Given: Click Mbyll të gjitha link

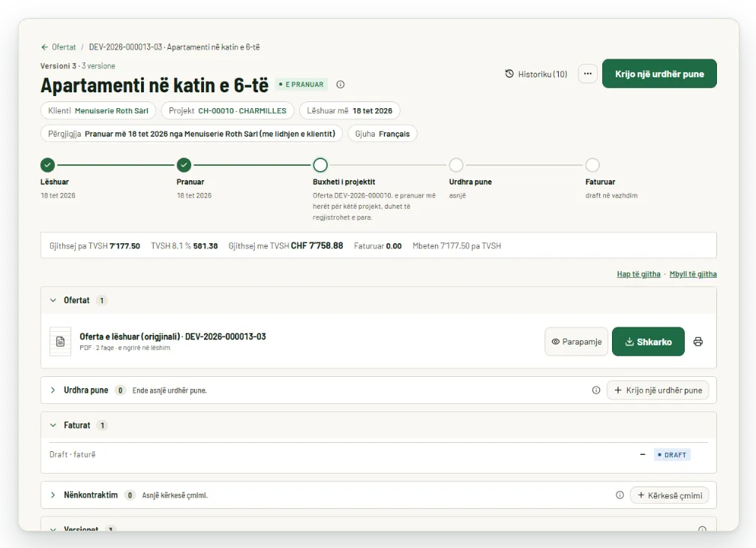Looking at the screenshot, I should pyautogui.click(x=693, y=274).
